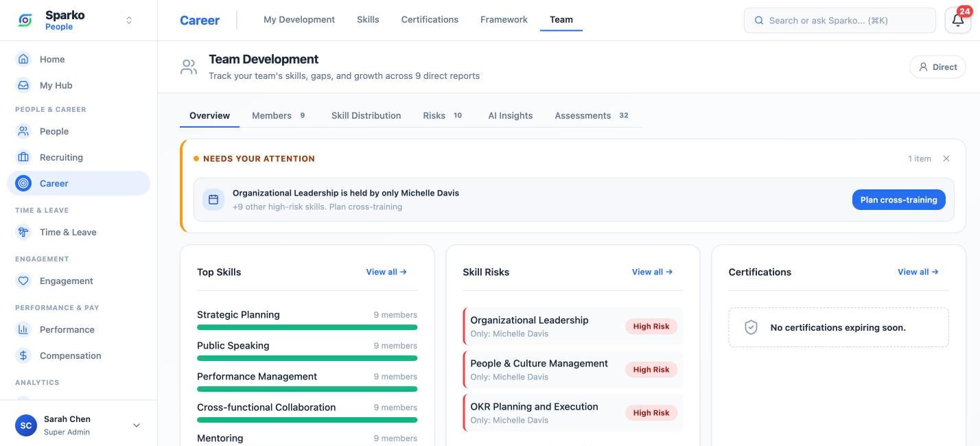980x446 pixels.
Task: Click High Risk badge for OKR Planning
Action: click(x=651, y=413)
